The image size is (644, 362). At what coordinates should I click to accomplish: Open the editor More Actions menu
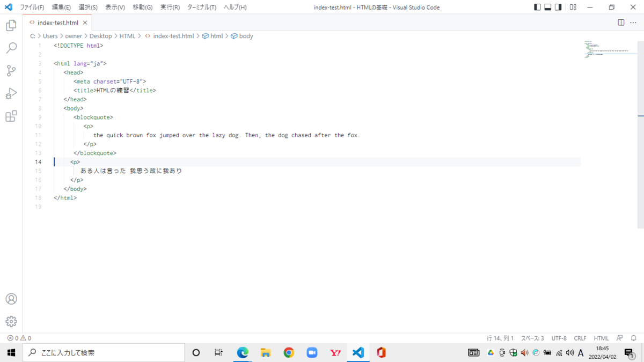pyautogui.click(x=633, y=23)
